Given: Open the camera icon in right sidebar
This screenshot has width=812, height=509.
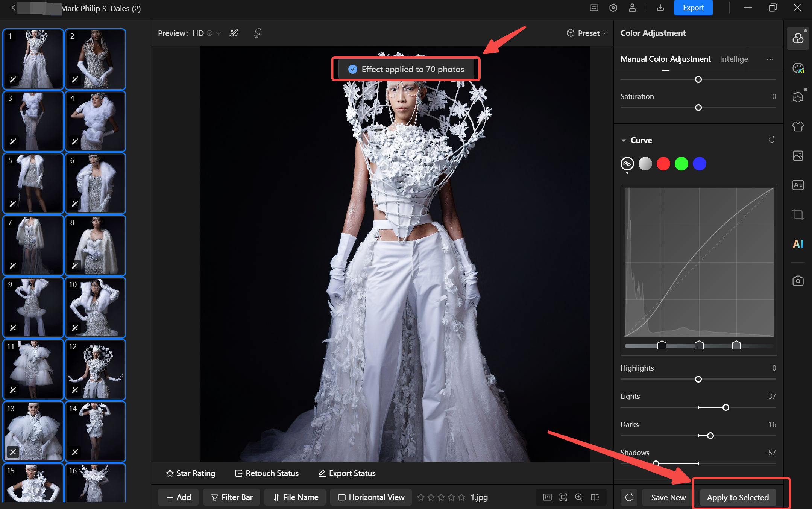Looking at the screenshot, I should pyautogui.click(x=798, y=281).
